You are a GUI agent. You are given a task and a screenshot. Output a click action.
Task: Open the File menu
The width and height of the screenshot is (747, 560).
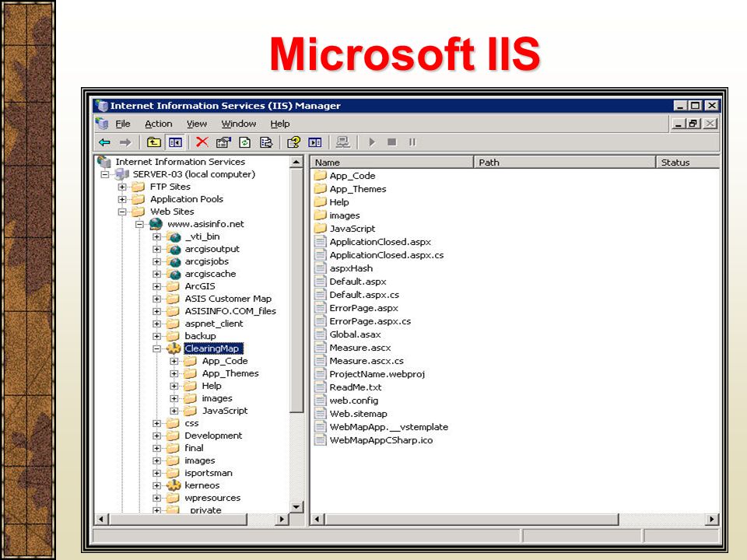(x=122, y=124)
